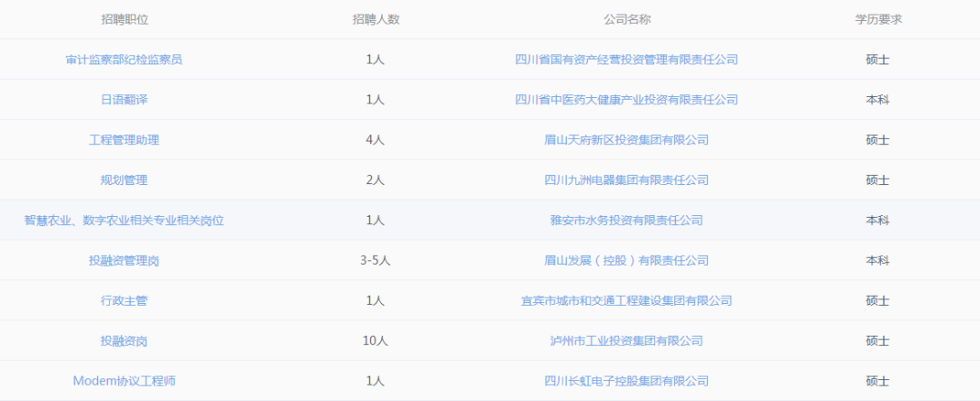
Task: Select 硕士 in the 规划管理 row
Action: click(x=877, y=181)
